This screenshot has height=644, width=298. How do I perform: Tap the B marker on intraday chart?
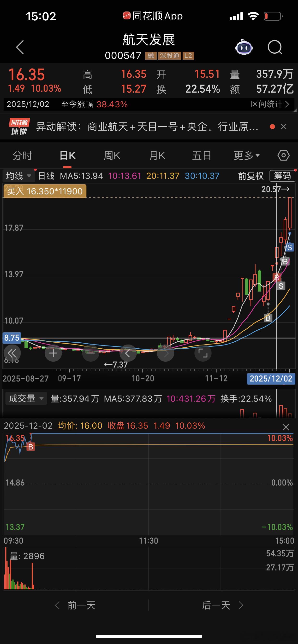point(30,447)
